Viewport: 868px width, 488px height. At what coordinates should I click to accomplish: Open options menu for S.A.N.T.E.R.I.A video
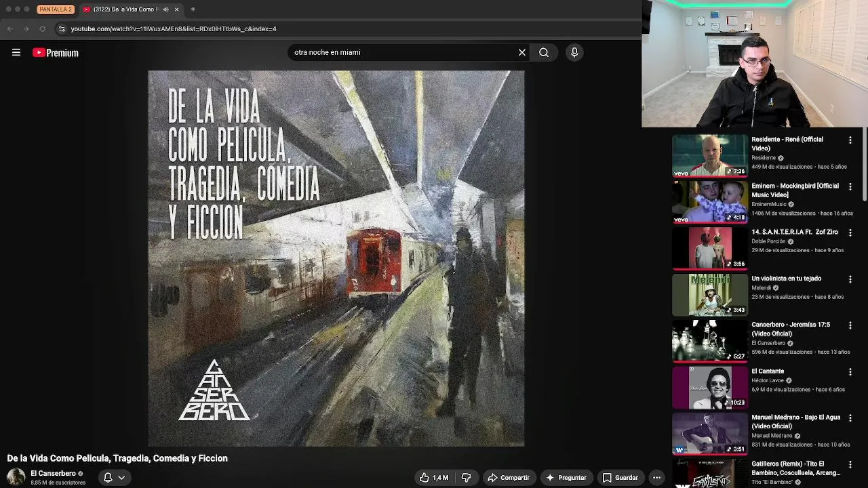pos(850,232)
